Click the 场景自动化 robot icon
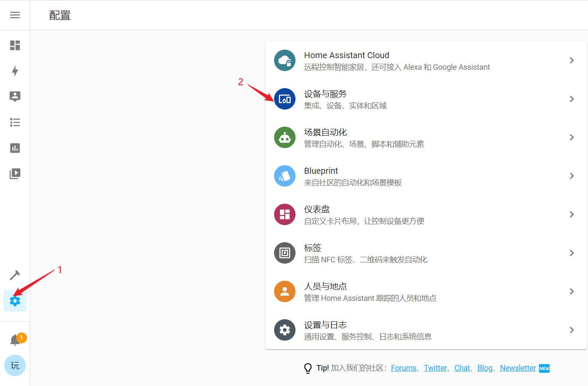 [x=285, y=137]
